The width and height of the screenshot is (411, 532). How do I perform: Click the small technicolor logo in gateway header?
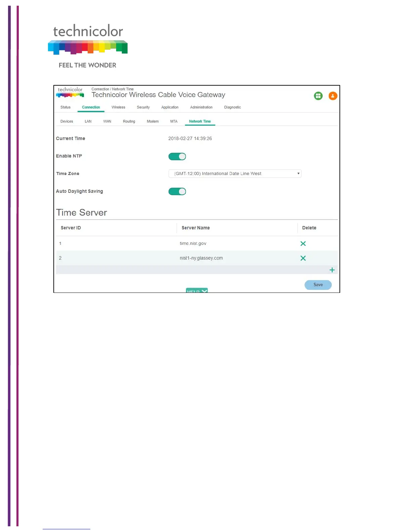[x=70, y=92]
